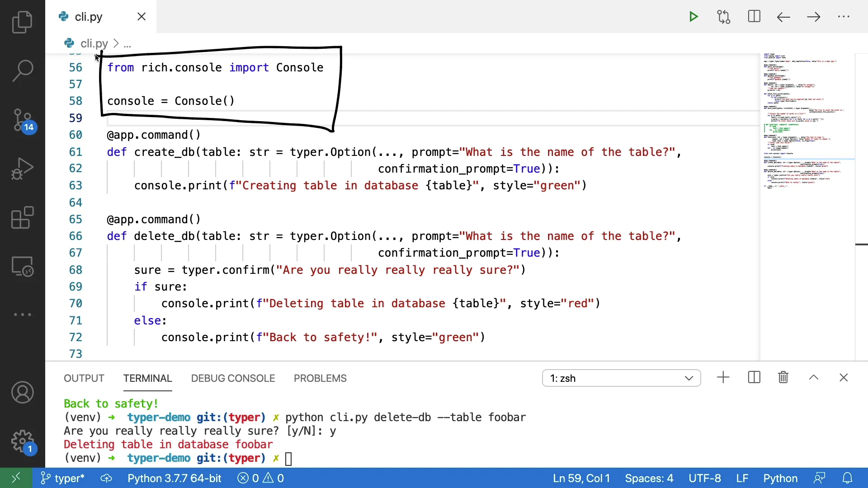The height and width of the screenshot is (488, 868).
Task: Open the Explorer view in activity bar
Action: click(x=22, y=22)
